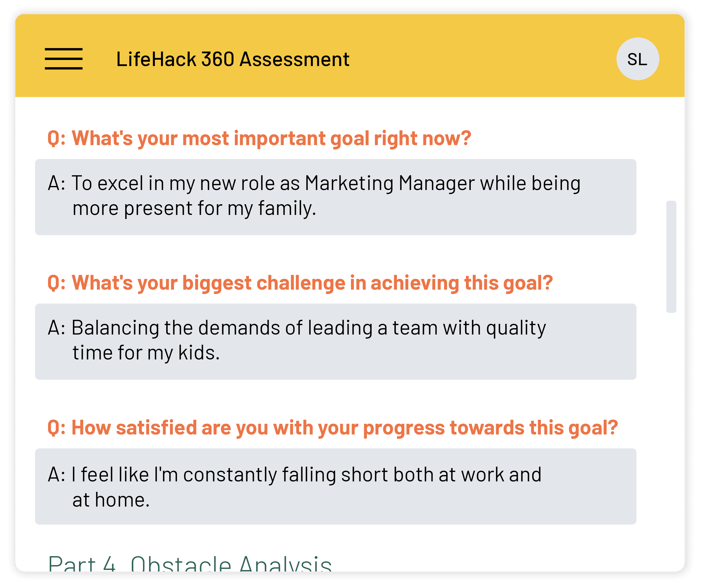Click the "A:" label in the first answer
This screenshot has height=588, width=708.
[56, 183]
